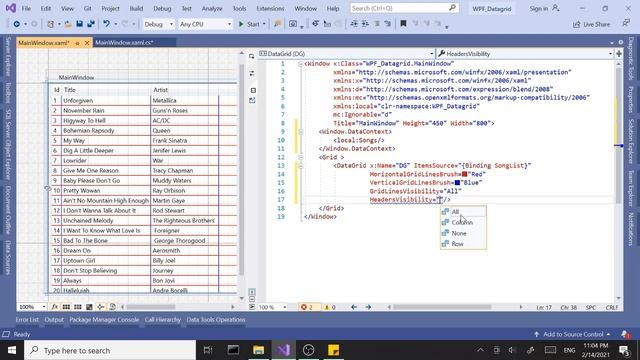
Task: Click the Undo arrow icon
Action: (107, 24)
